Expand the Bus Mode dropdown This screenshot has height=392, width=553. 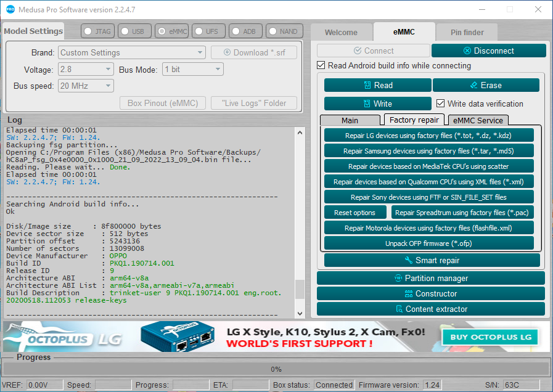(x=192, y=69)
